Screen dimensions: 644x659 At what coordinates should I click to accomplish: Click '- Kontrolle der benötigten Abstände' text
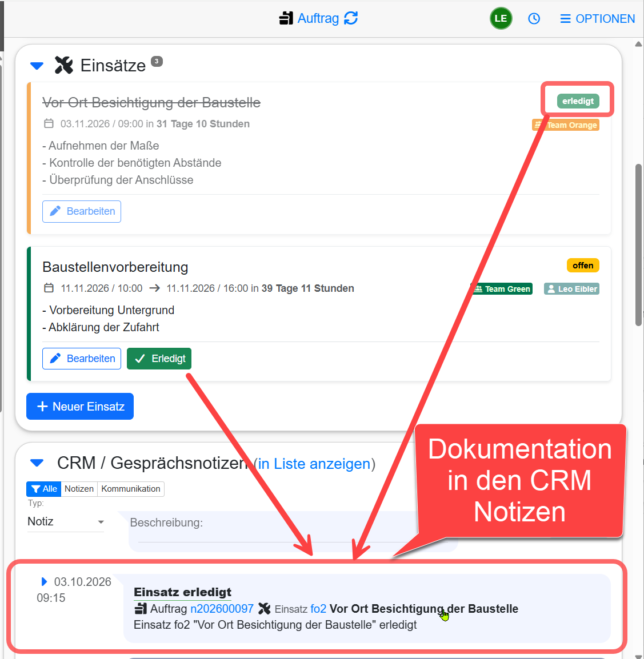click(132, 163)
